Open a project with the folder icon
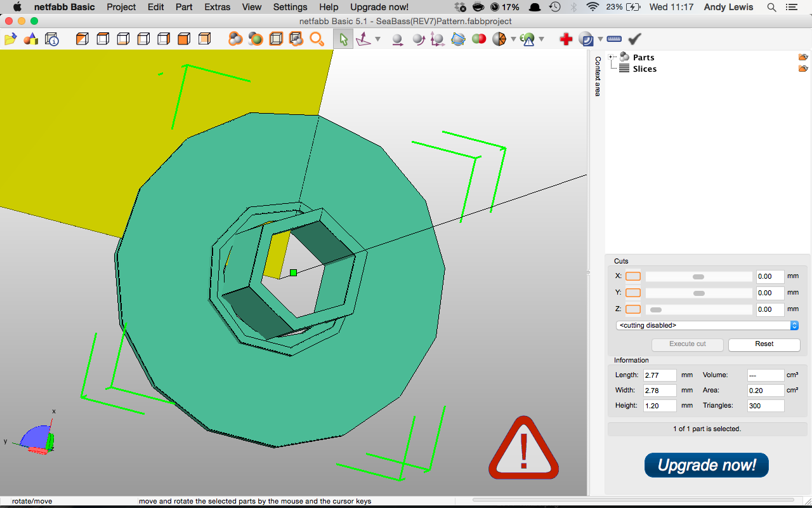 (10, 39)
